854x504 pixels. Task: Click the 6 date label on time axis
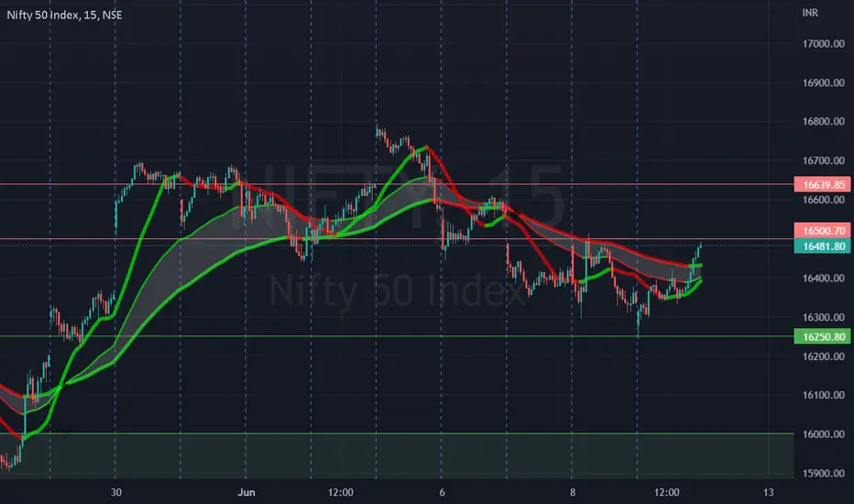[442, 493]
